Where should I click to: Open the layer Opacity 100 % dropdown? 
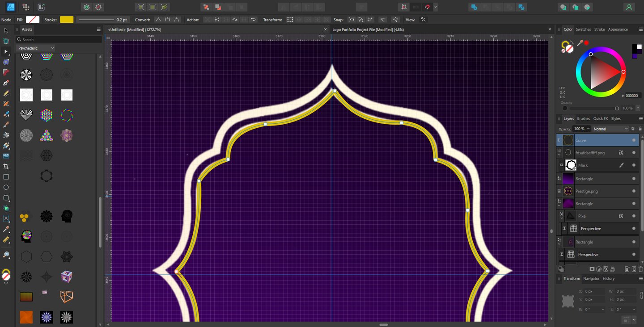click(x=582, y=129)
